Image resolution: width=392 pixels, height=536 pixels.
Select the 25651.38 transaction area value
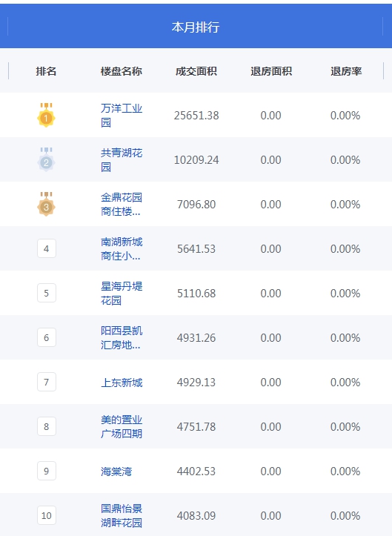(196, 115)
